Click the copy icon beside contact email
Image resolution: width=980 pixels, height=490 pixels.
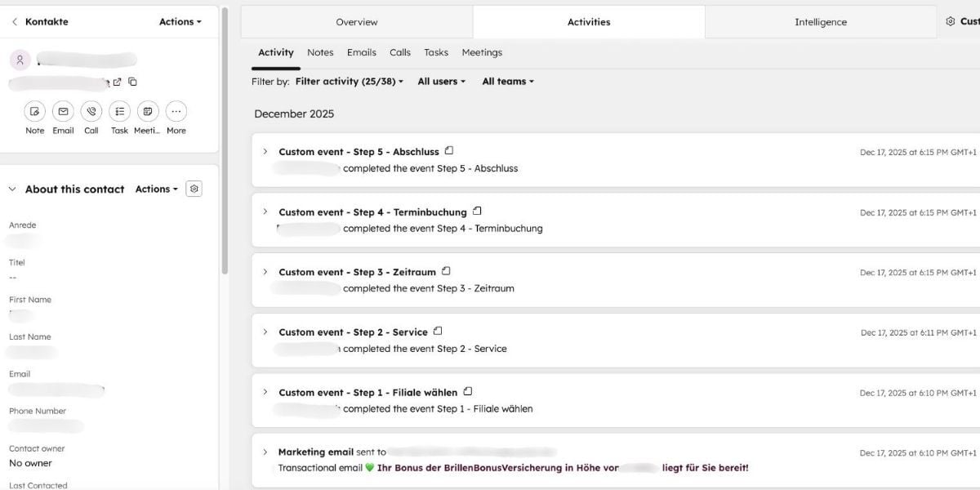point(133,82)
